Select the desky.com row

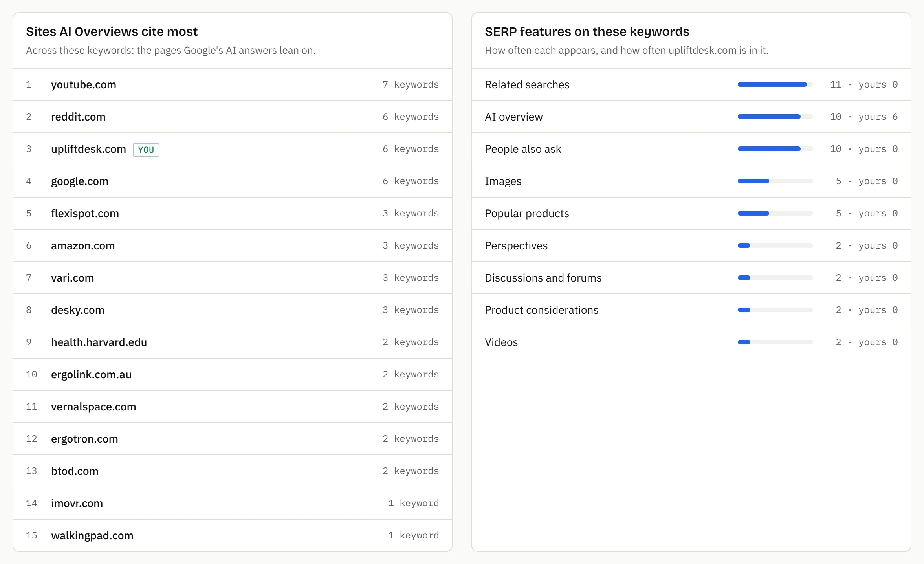[x=233, y=310]
